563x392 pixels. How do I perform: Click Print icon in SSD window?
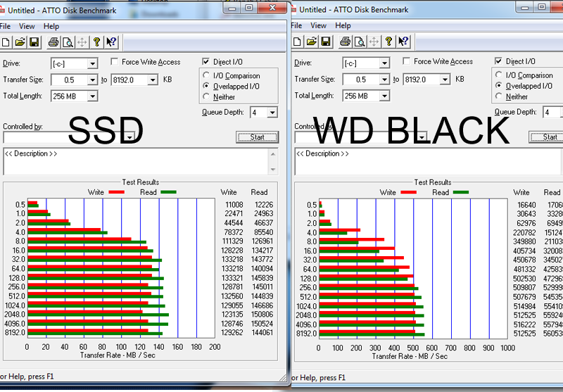point(53,42)
